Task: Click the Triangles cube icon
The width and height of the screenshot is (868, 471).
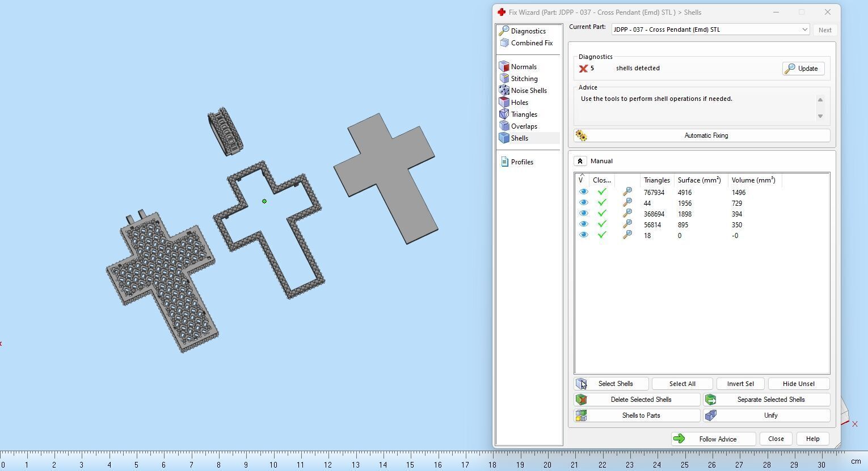Action: click(504, 114)
